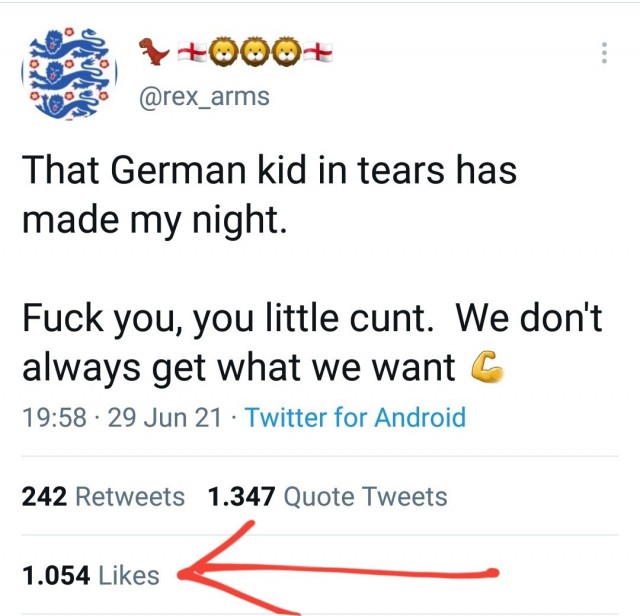
Task: Click the 29 Jun 21 date
Action: [x=164, y=418]
